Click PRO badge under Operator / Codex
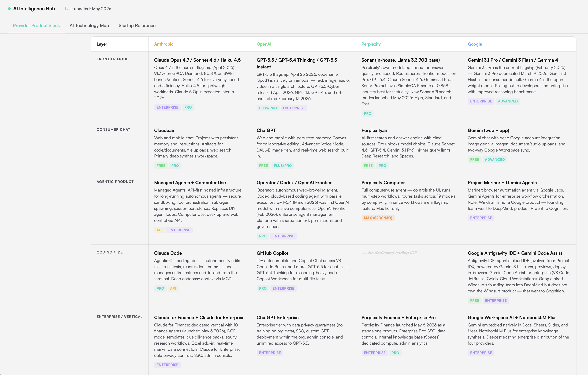This screenshot has width=588, height=375. pyautogui.click(x=263, y=236)
